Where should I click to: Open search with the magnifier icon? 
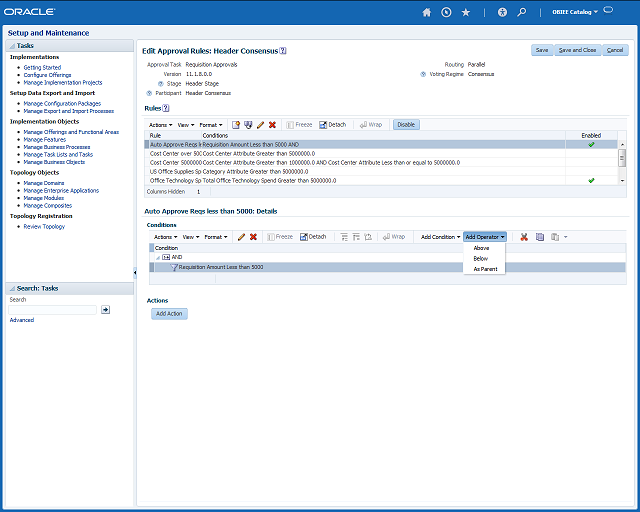coord(522,12)
